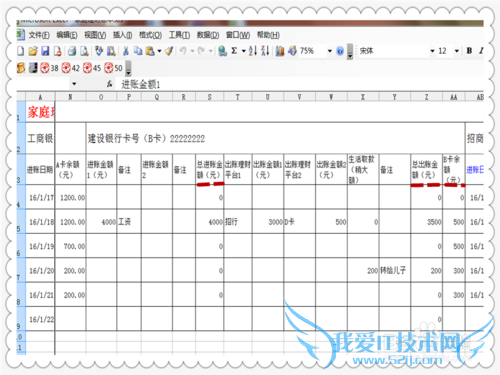Viewport: 500px width, 375px height.
Task: Expand the paste options dropdown arrow
Action: 159,51
